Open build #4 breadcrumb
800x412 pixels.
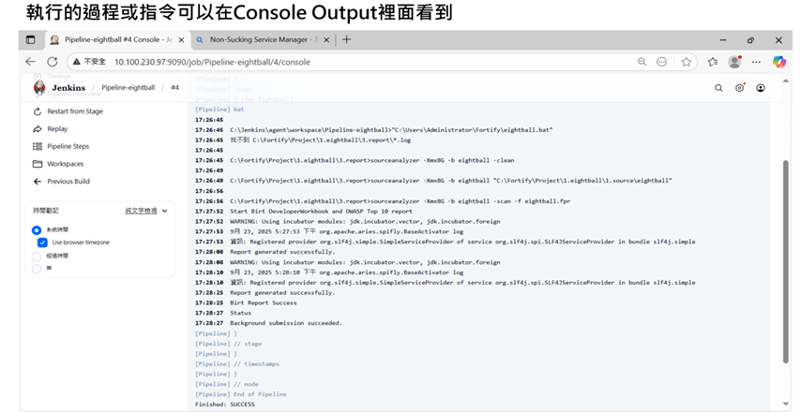(174, 88)
